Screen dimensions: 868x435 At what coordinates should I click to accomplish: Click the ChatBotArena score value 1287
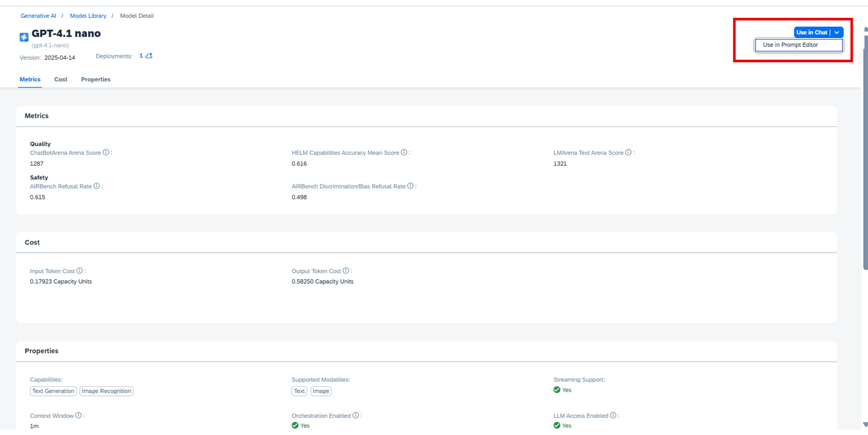(37, 163)
